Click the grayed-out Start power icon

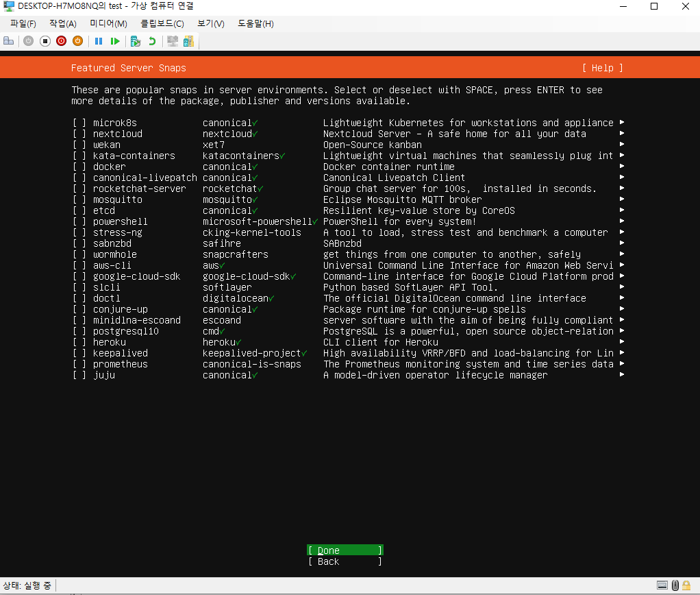click(x=28, y=41)
